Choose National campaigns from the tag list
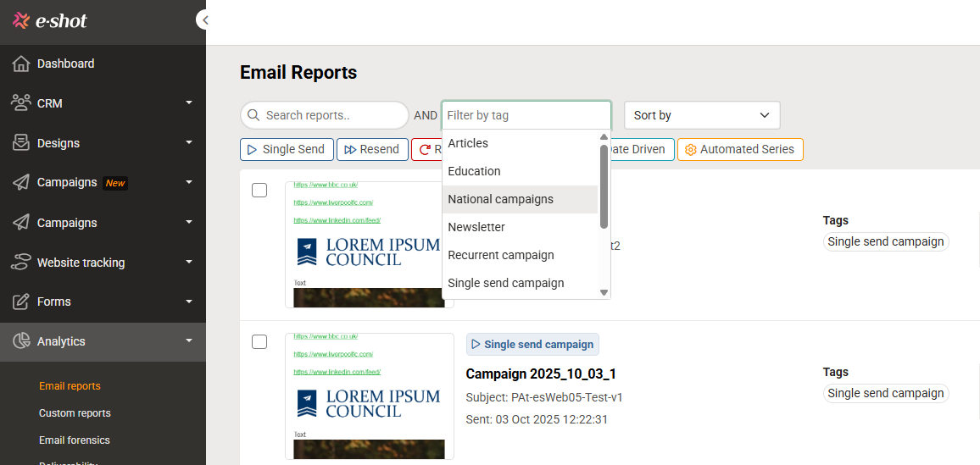Viewport: 980px width, 465px height. pos(520,199)
